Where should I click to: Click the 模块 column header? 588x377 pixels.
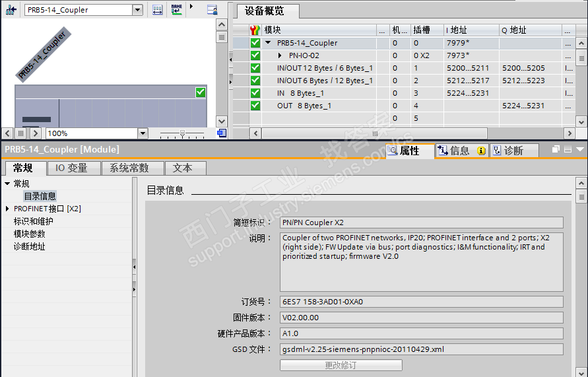319,30
